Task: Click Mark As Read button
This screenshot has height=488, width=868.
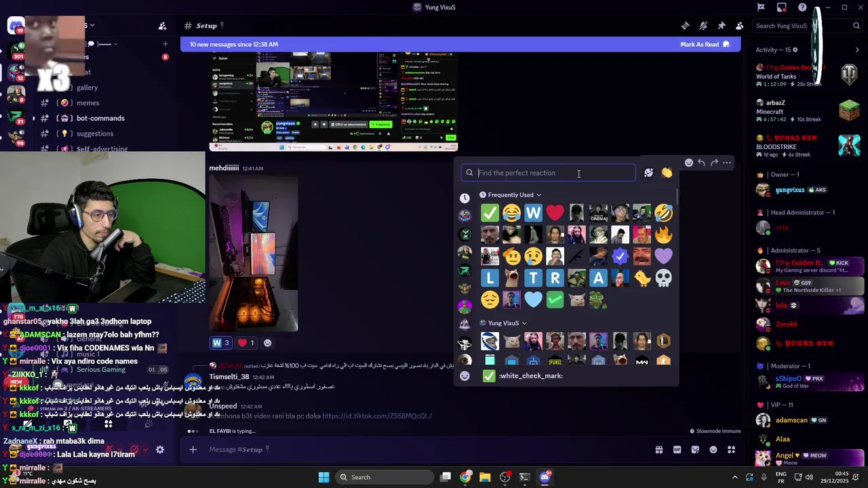Action: tap(705, 45)
